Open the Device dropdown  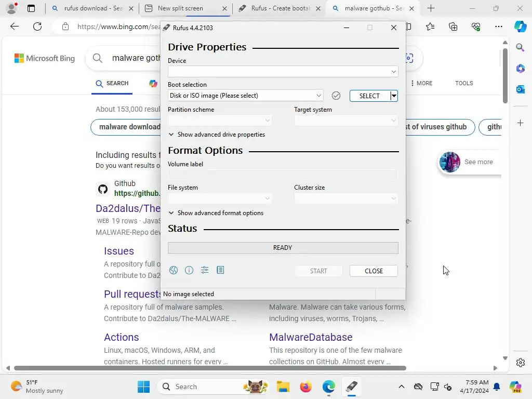click(x=283, y=72)
